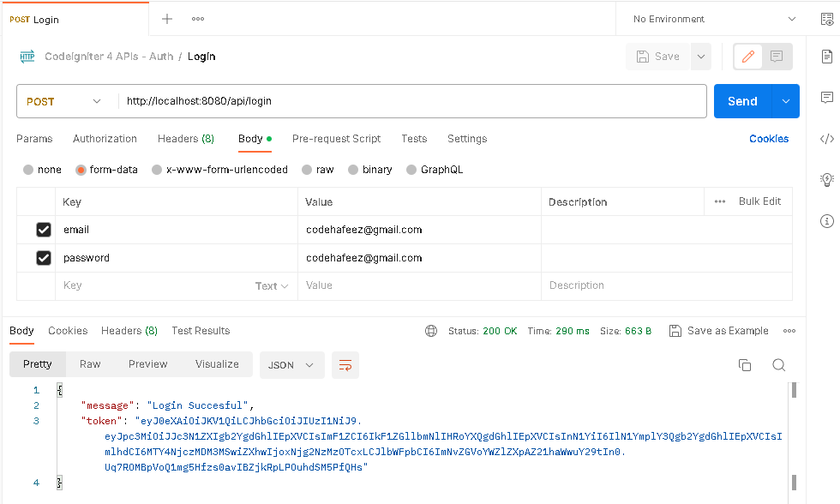Image resolution: width=840 pixels, height=504 pixels.
Task: Switch response view to Raw
Action: pyautogui.click(x=90, y=364)
